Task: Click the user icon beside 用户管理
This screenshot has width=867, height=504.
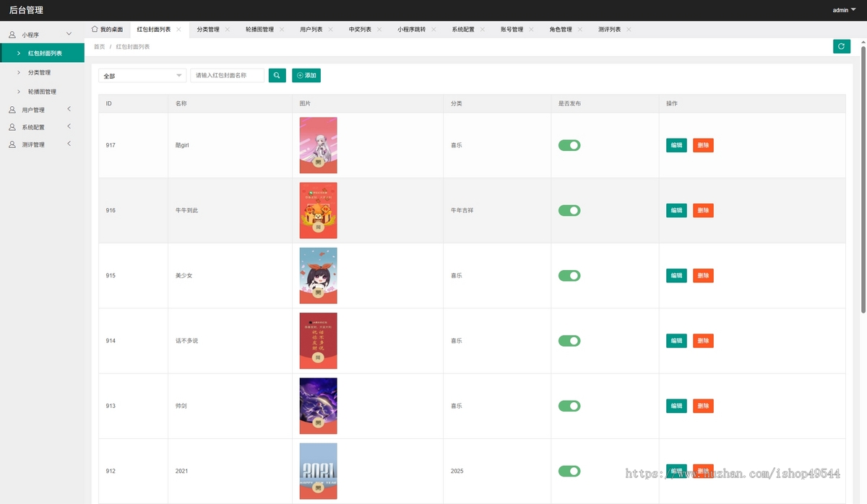Action: 12,110
